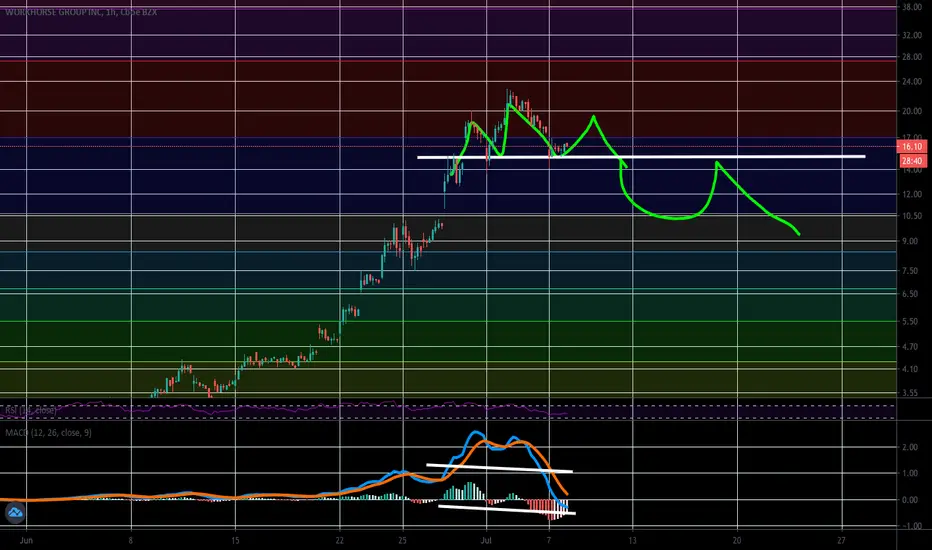Select the white horizontal neckline trend line

(641, 157)
